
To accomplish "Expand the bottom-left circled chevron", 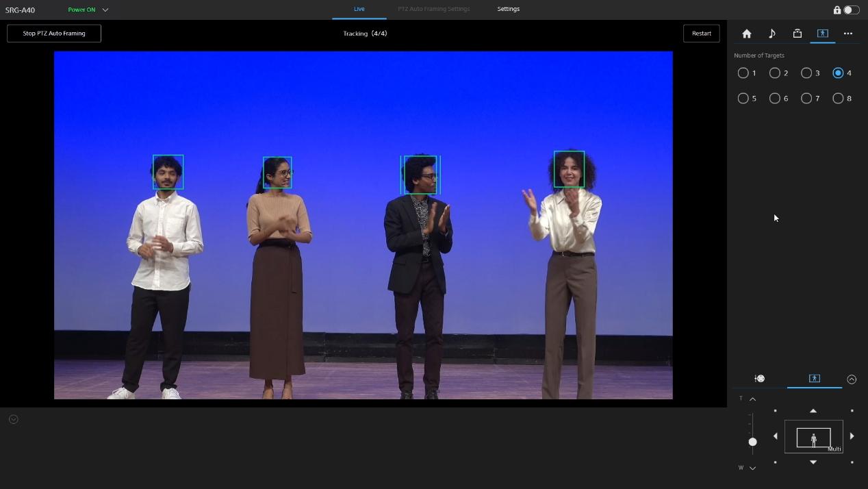I will (x=14, y=419).
